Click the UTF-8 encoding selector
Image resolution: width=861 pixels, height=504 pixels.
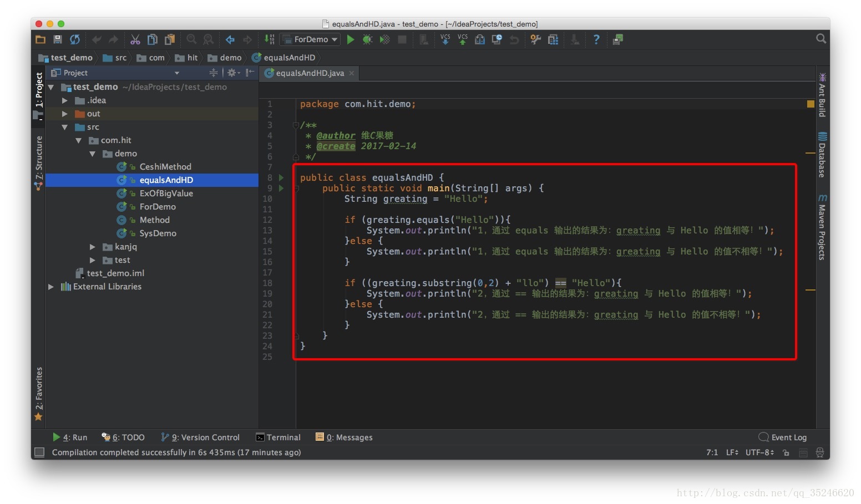[x=759, y=452]
